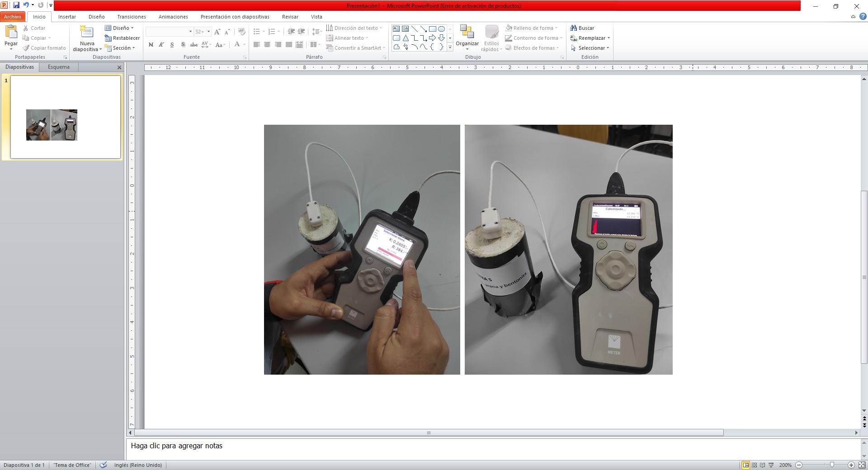Zoom in using plus button
Screen dimensions: 868x470
(x=851, y=465)
